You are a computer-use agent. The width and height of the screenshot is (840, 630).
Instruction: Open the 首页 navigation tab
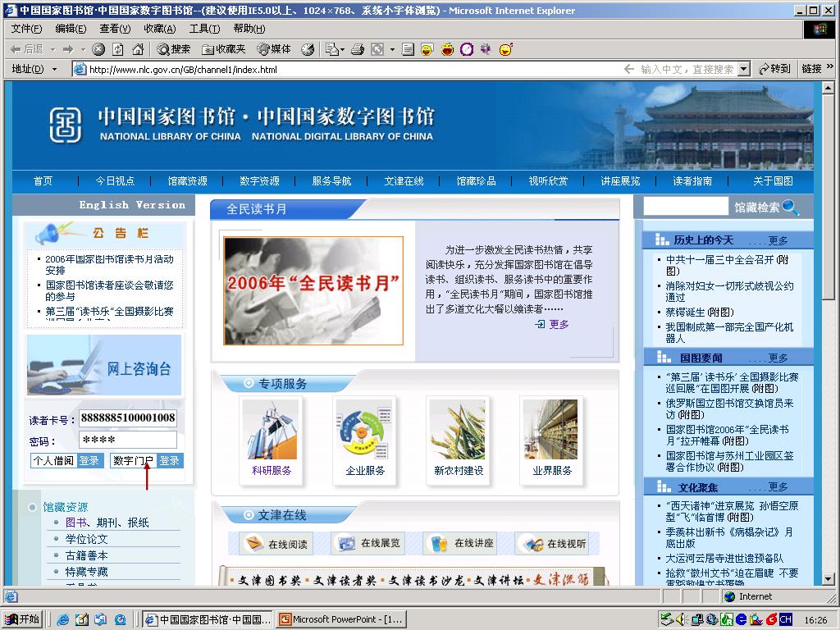(x=43, y=181)
